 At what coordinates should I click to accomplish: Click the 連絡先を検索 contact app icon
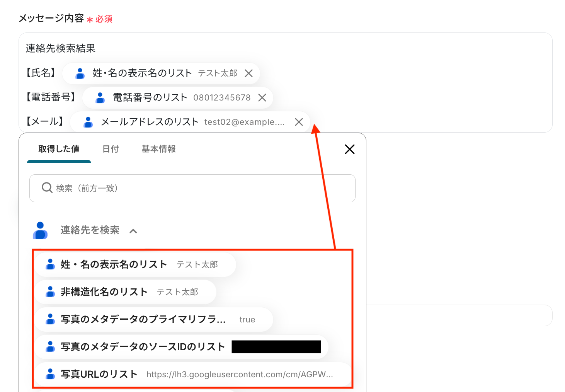point(40,230)
